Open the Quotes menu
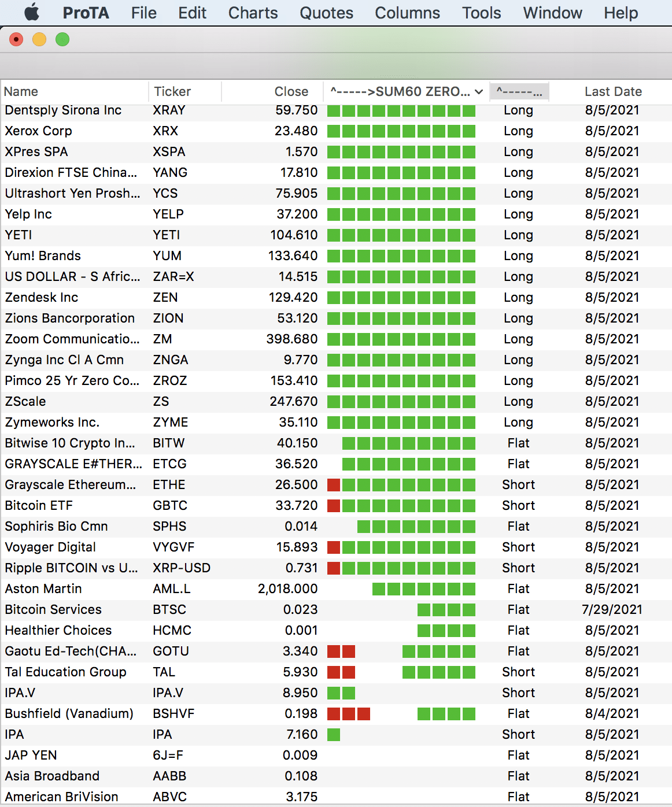The height and width of the screenshot is (807, 672). (x=326, y=13)
